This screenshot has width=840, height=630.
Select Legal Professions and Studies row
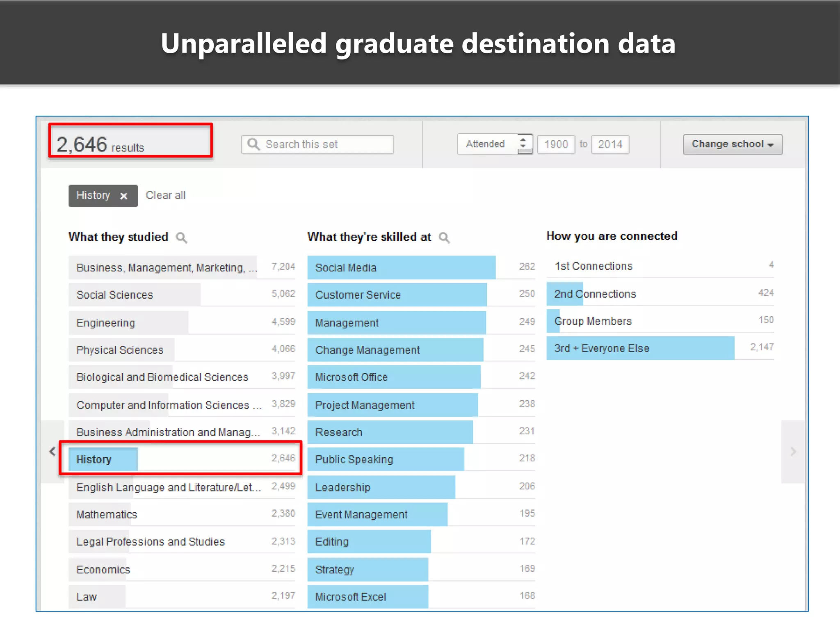182,541
